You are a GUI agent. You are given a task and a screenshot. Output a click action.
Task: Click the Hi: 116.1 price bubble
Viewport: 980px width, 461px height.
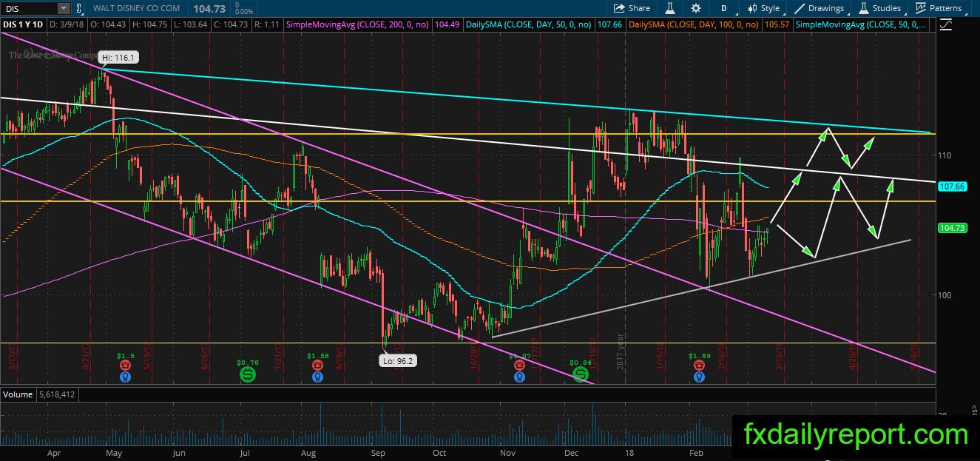[x=118, y=57]
